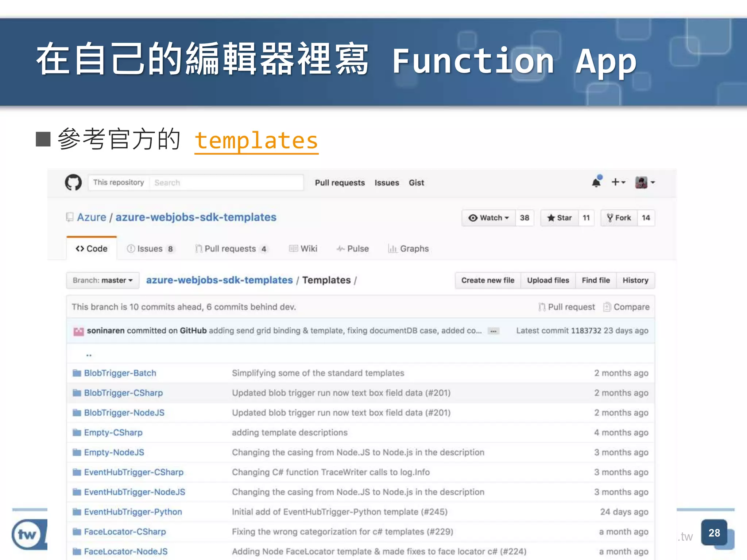Expand the Branch: master dropdown

pos(102,280)
